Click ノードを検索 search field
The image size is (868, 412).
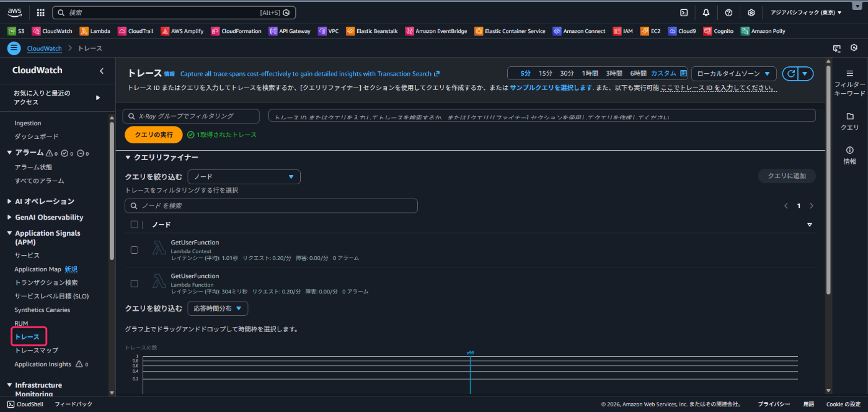tap(271, 205)
